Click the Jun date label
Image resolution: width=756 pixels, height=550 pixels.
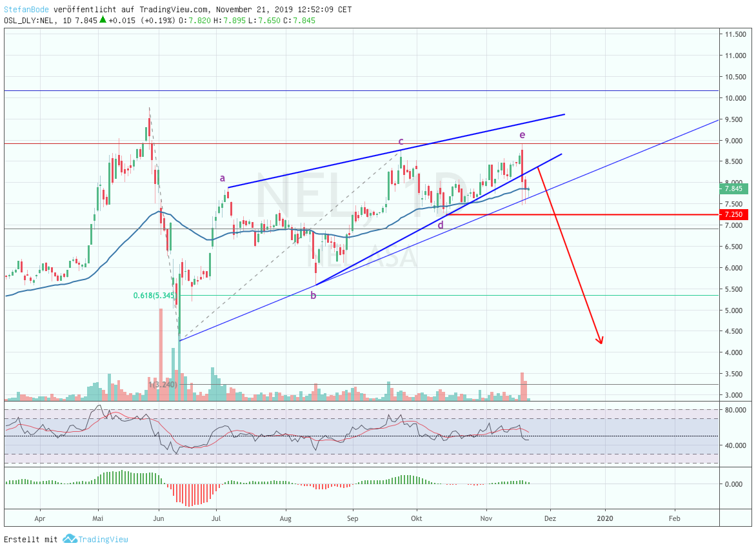pos(159,518)
